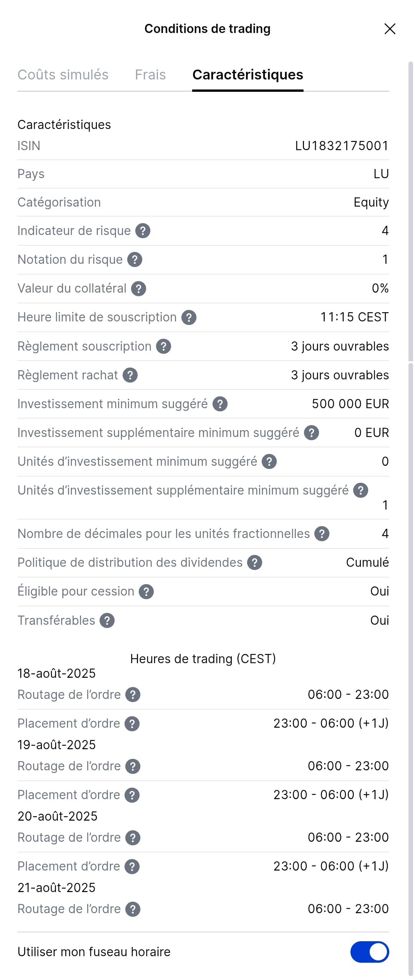Open Notation du risque help tooltip icon
The image size is (415, 980).
click(x=134, y=260)
